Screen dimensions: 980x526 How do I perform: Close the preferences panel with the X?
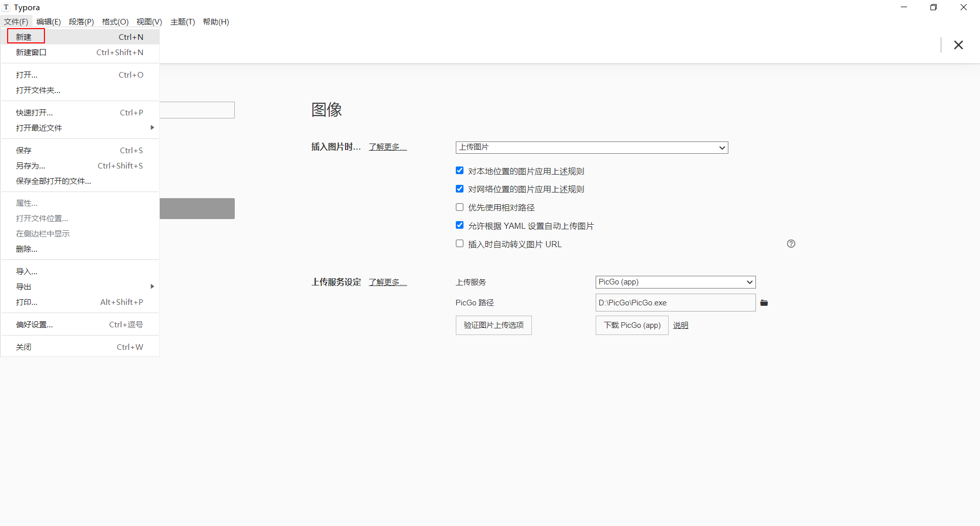click(959, 45)
